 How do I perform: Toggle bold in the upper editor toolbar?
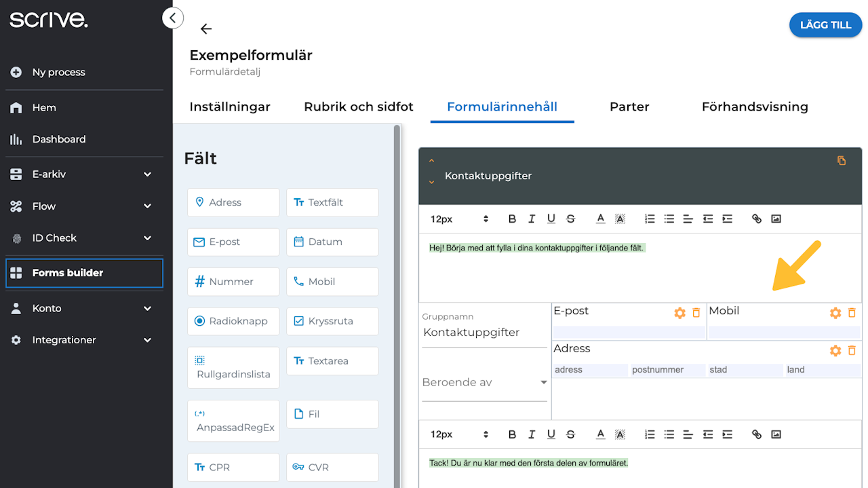tap(512, 219)
